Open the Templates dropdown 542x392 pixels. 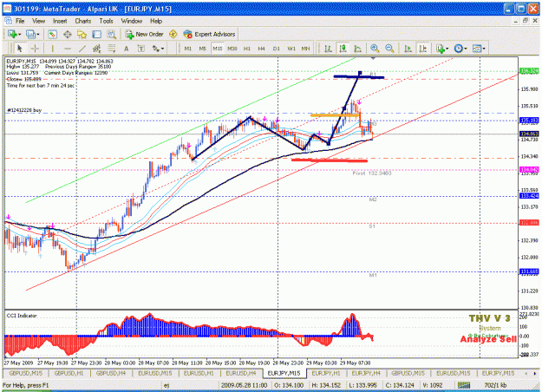point(479,49)
